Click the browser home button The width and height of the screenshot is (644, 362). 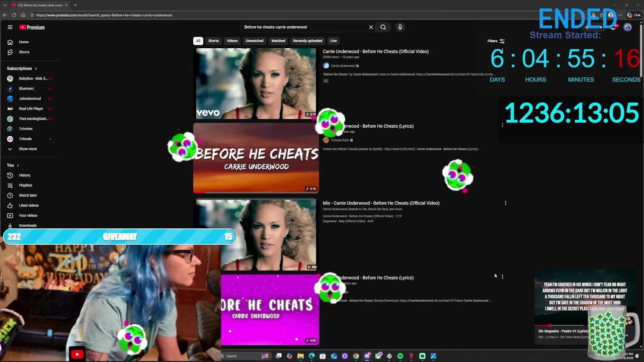click(23, 15)
